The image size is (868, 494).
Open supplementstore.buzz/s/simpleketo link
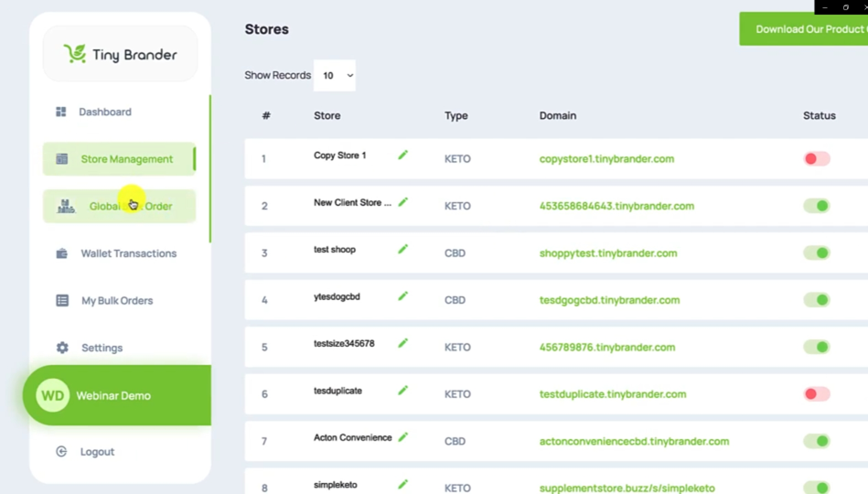(627, 488)
